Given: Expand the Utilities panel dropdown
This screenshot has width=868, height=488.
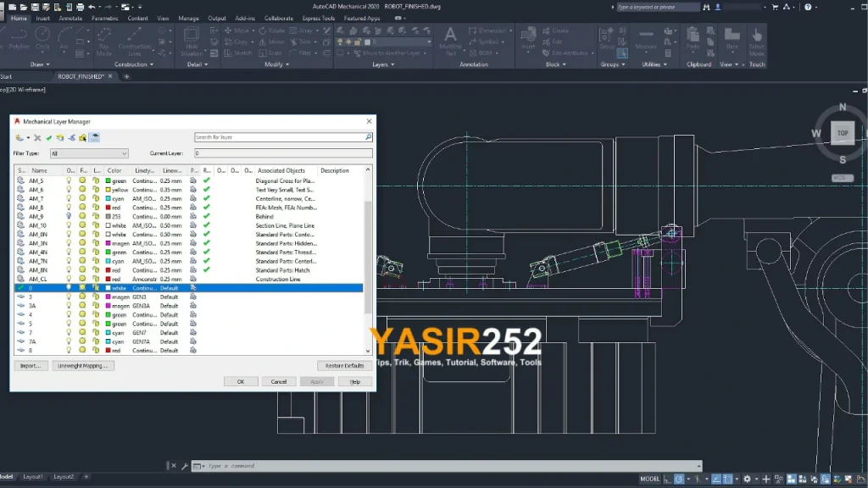Looking at the screenshot, I should [x=654, y=64].
